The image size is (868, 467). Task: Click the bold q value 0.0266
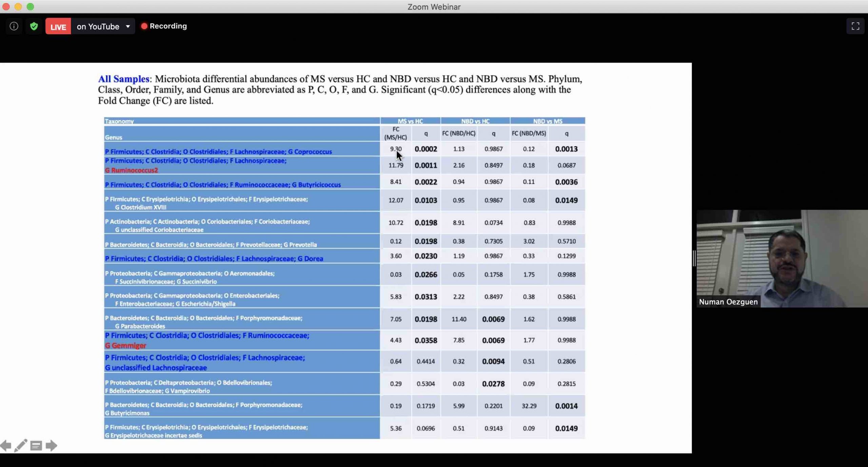[426, 275]
